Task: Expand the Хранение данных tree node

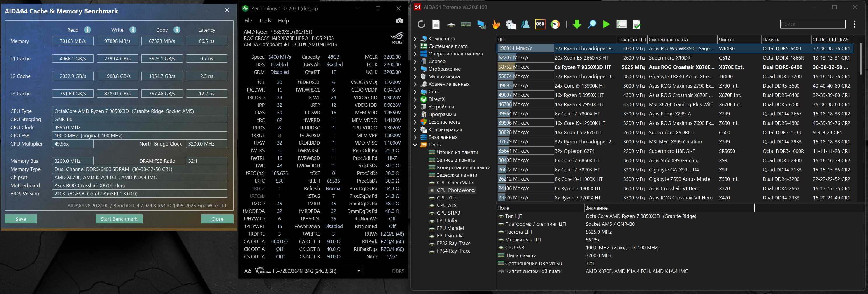Action: [x=415, y=84]
